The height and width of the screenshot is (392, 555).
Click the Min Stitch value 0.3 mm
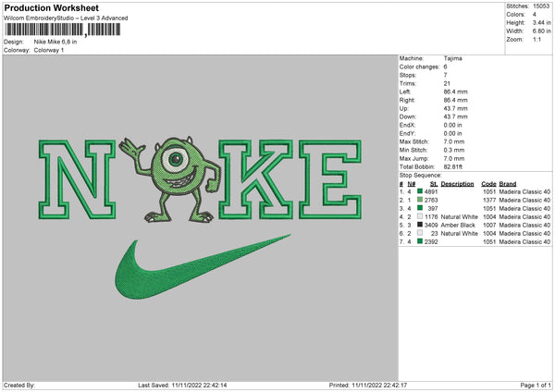[454, 150]
